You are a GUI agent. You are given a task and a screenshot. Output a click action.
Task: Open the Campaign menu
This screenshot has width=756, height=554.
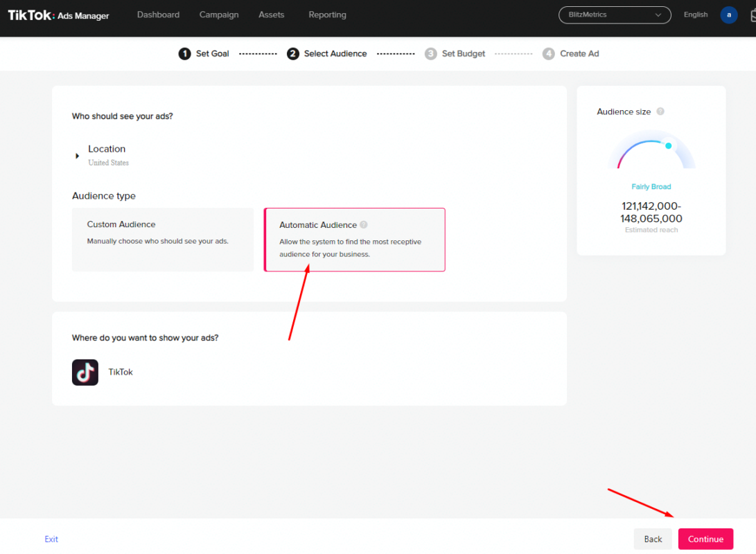(x=219, y=15)
